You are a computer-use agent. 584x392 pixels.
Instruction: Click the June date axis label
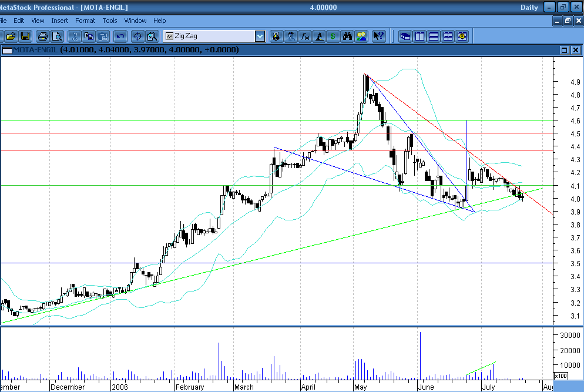(x=426, y=387)
